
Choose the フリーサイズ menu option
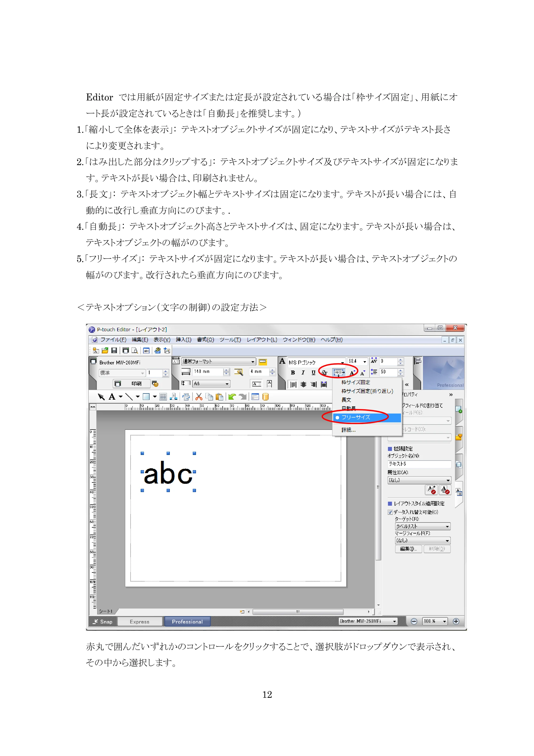(x=367, y=417)
